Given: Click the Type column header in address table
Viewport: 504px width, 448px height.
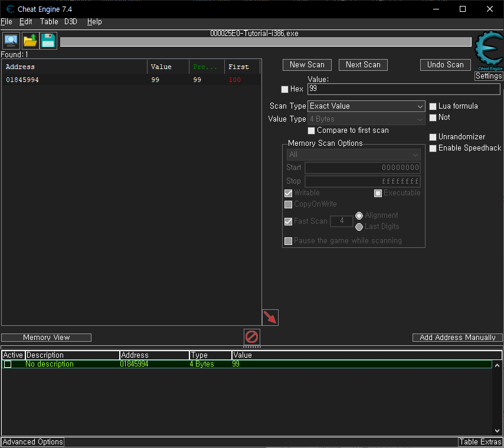Looking at the screenshot, I should [x=211, y=355].
